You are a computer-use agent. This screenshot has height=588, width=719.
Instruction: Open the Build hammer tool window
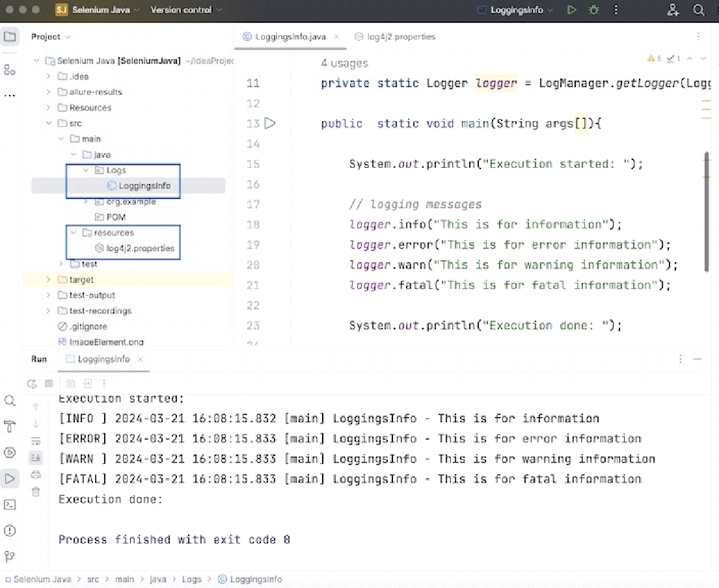(10, 427)
